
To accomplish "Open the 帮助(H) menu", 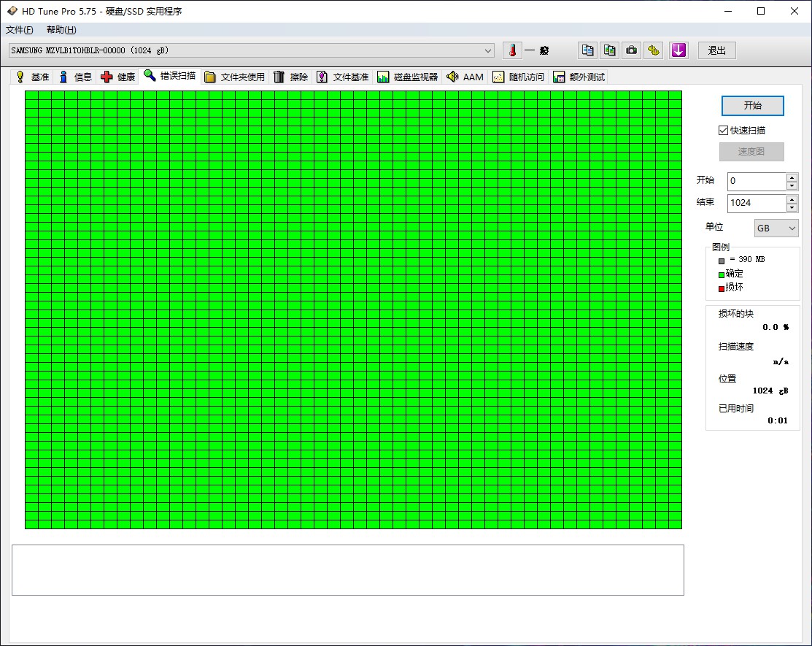I will click(x=61, y=30).
